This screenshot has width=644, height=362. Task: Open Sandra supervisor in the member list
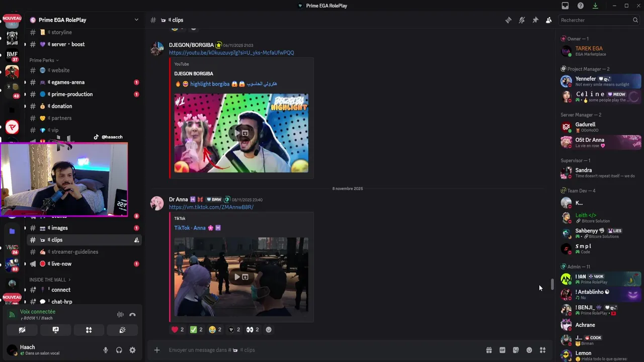coord(599,173)
